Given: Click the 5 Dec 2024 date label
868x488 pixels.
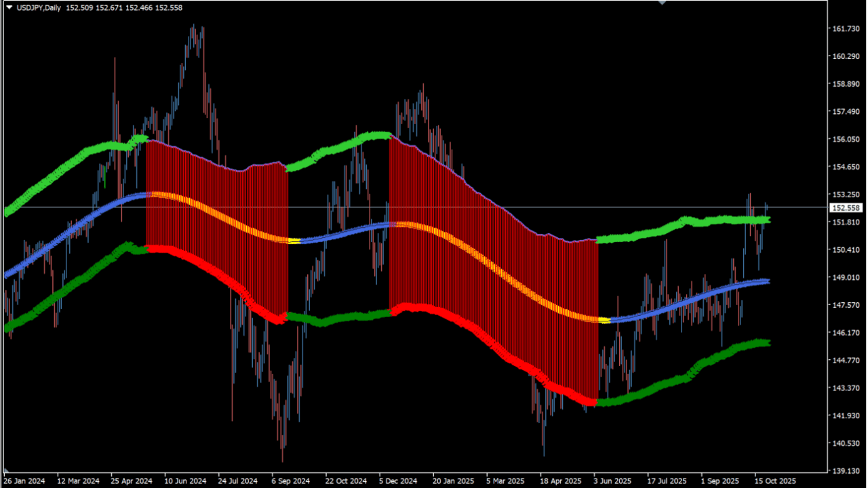Looking at the screenshot, I should click(398, 481).
